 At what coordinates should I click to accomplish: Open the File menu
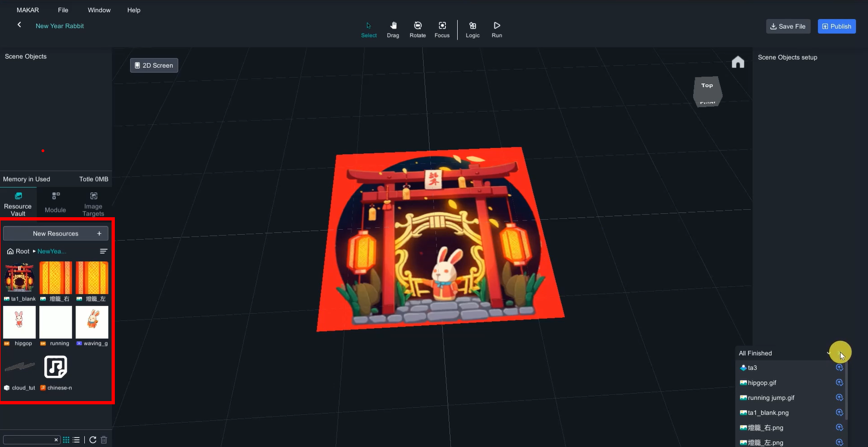(63, 10)
